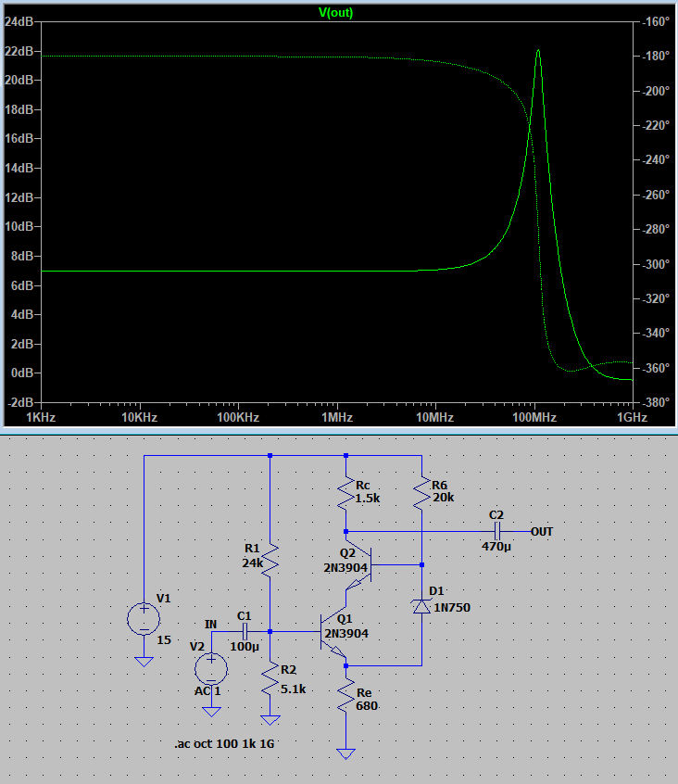Click the ground symbol below Re
This screenshot has width=678, height=784.
[x=345, y=753]
